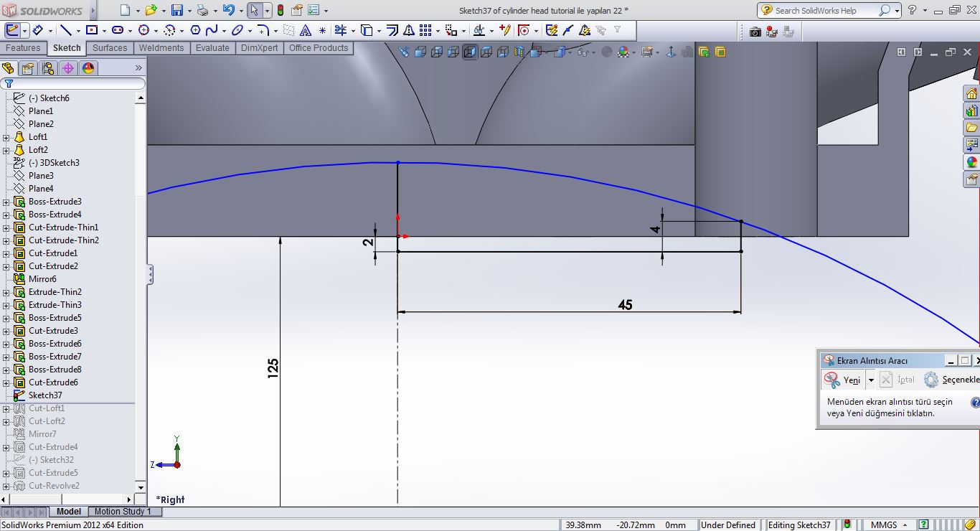The width and height of the screenshot is (980, 531).
Task: Toggle the Select cursor tool
Action: click(254, 11)
